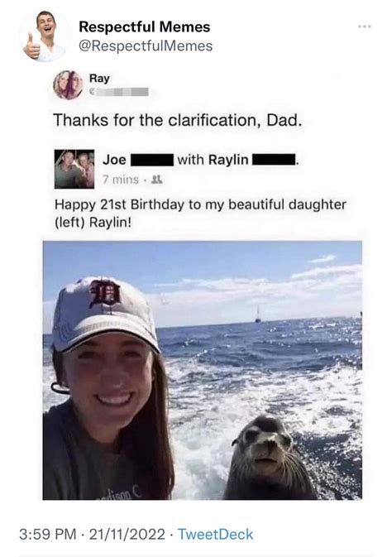Click the Happy 21st Birthday post caption
This screenshot has height=557, width=392.
pyautogui.click(x=200, y=214)
